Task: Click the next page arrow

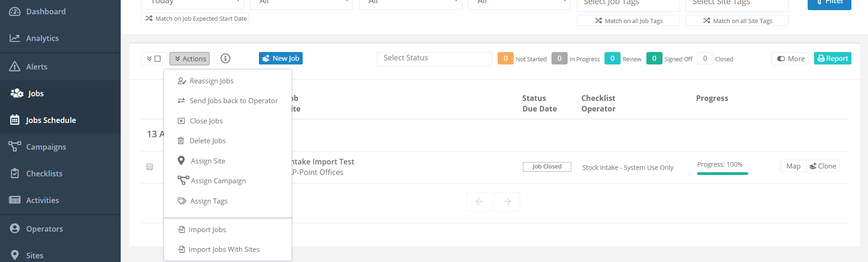Action: [x=507, y=202]
